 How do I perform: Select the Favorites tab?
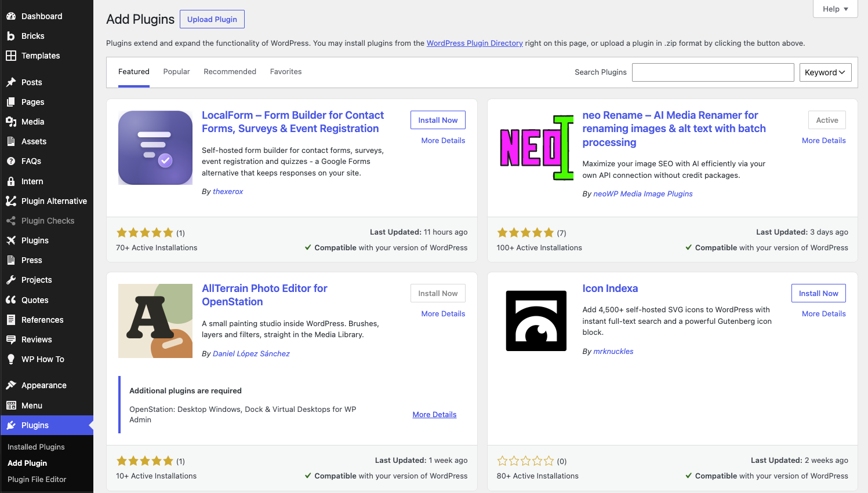(x=286, y=72)
